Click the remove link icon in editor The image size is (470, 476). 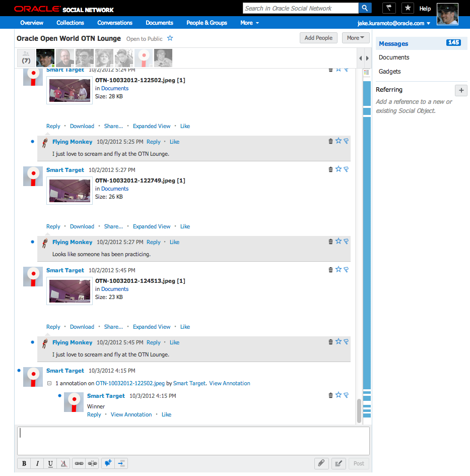(x=92, y=463)
